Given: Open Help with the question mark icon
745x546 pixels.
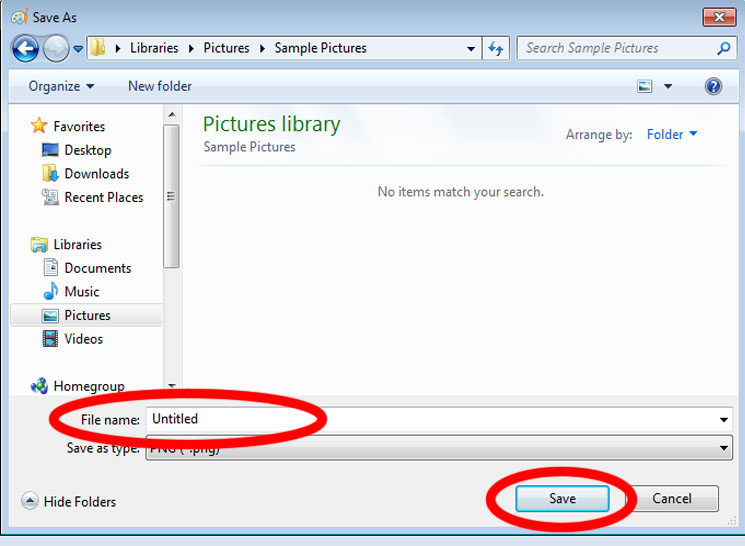Looking at the screenshot, I should click(713, 87).
